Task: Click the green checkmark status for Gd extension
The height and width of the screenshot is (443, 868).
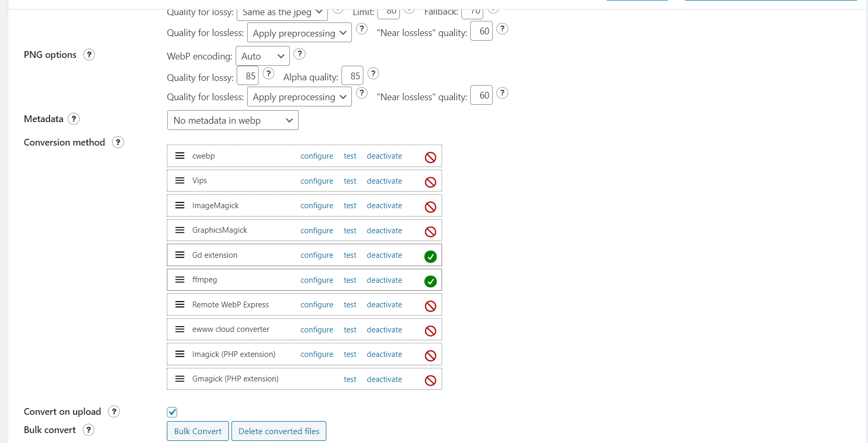Action: click(x=430, y=256)
